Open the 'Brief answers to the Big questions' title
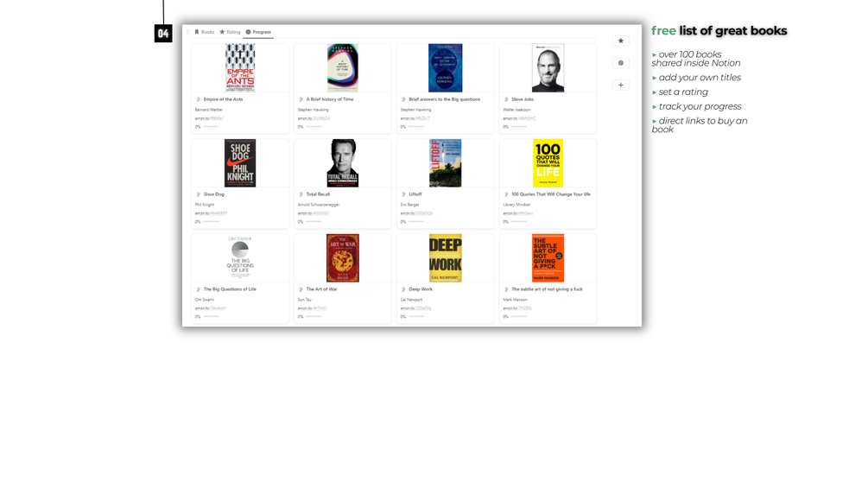This screenshot has width=868, height=488. (445, 99)
